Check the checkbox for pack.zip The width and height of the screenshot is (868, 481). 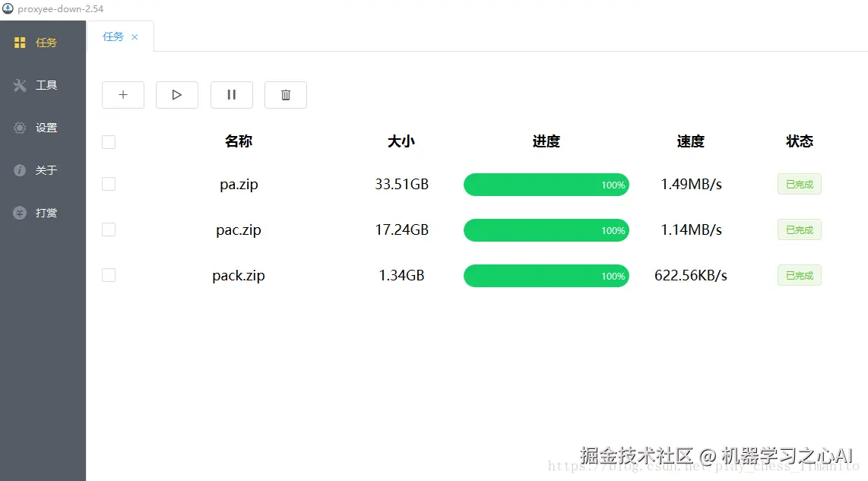pos(108,275)
